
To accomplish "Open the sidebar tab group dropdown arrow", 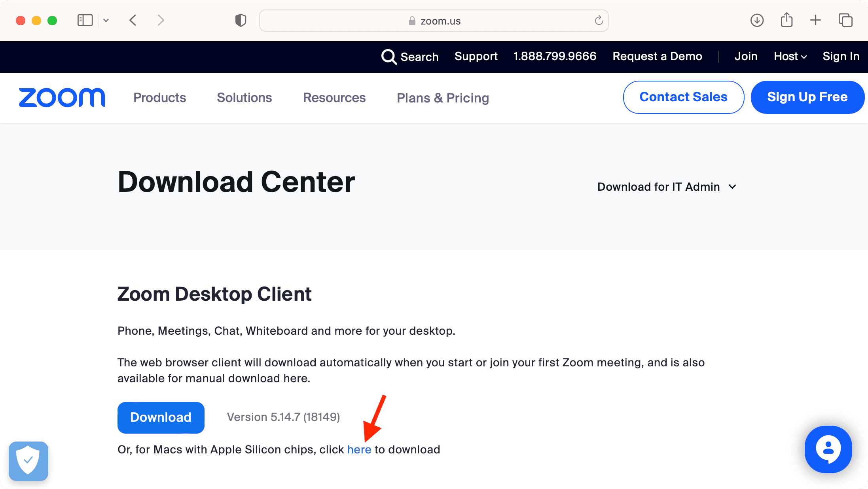I will (106, 20).
